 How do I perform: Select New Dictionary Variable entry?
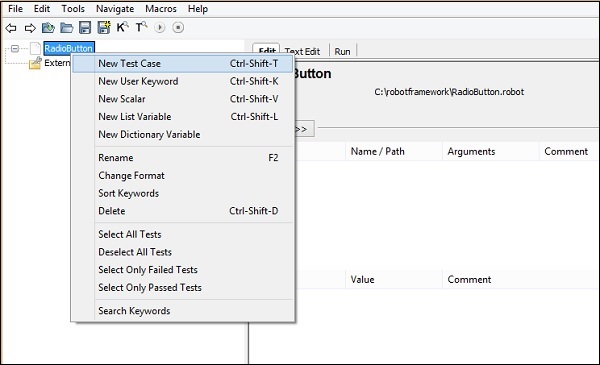click(x=183, y=134)
